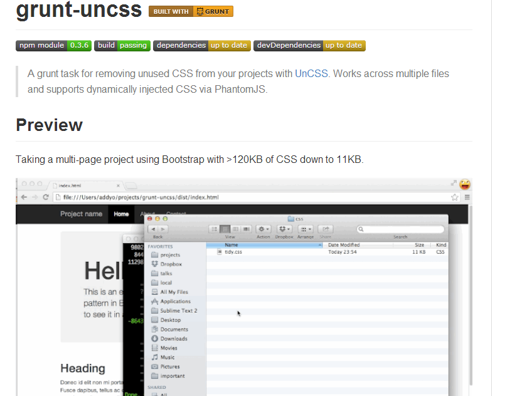Click the Built with Grunt badge
The image size is (532, 396).
pos(191,11)
